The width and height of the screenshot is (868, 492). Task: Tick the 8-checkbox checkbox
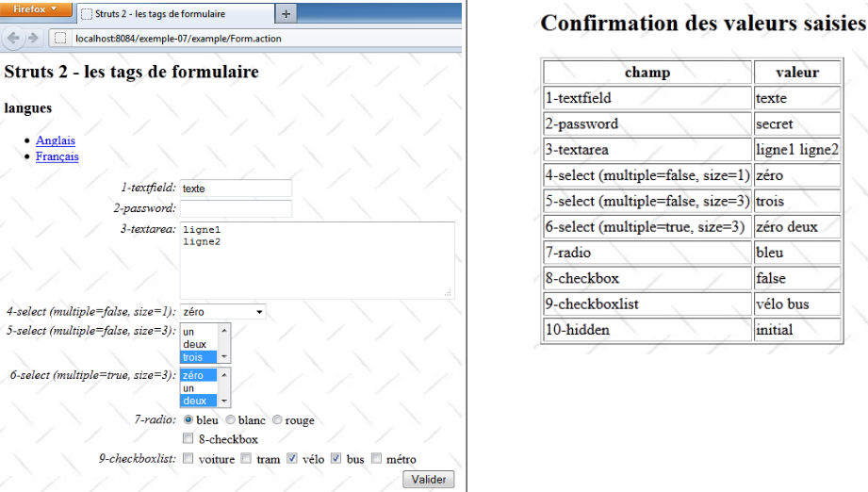point(188,439)
